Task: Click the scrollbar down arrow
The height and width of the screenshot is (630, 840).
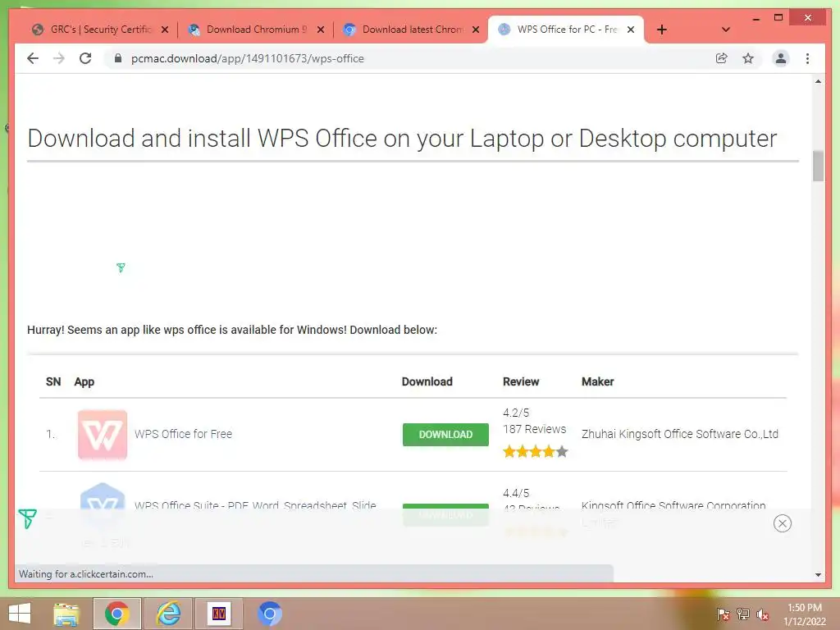Action: coord(818,575)
